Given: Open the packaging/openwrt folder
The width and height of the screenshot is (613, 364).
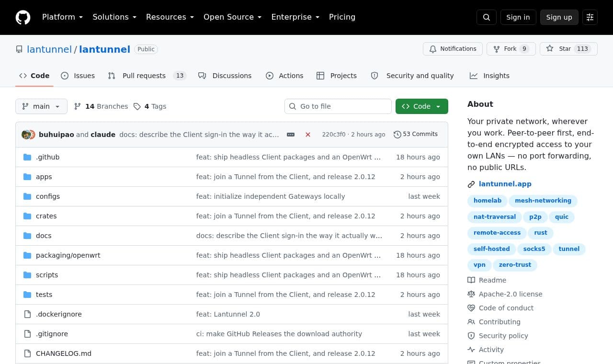Looking at the screenshot, I should point(68,255).
